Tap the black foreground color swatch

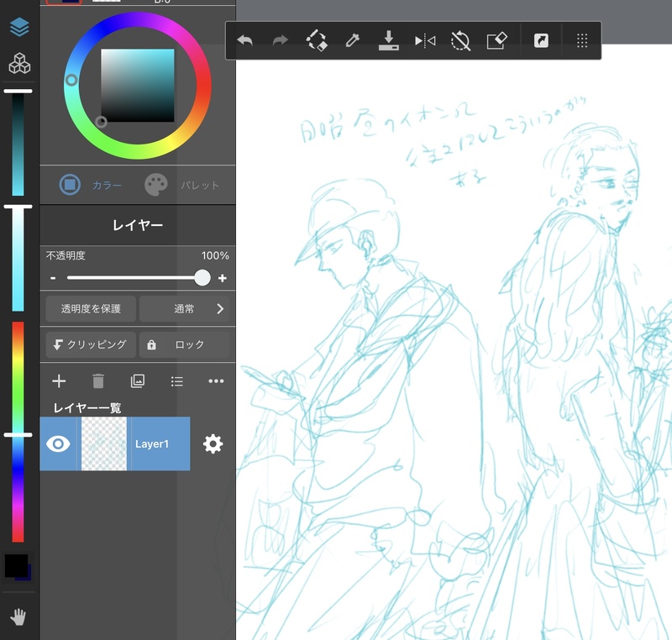pos(16,565)
